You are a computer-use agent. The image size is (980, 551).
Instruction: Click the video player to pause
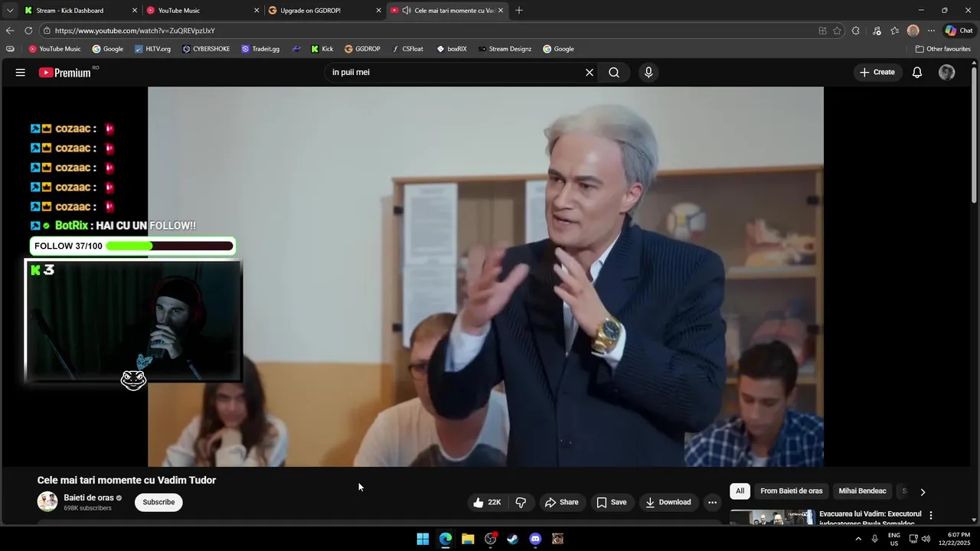point(485,276)
